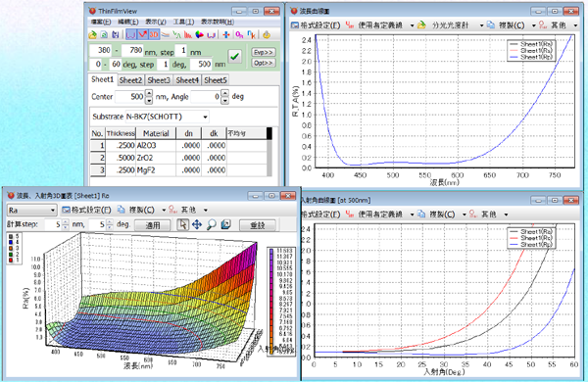Select the magnifier zoom tool in 3D window
588x382 pixels.
point(212,224)
